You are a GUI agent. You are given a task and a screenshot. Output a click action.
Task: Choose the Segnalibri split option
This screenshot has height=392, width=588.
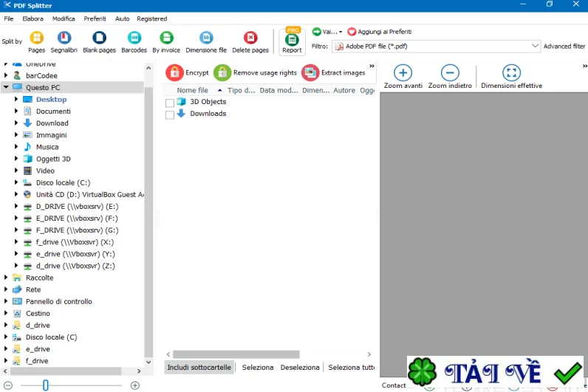point(64,38)
